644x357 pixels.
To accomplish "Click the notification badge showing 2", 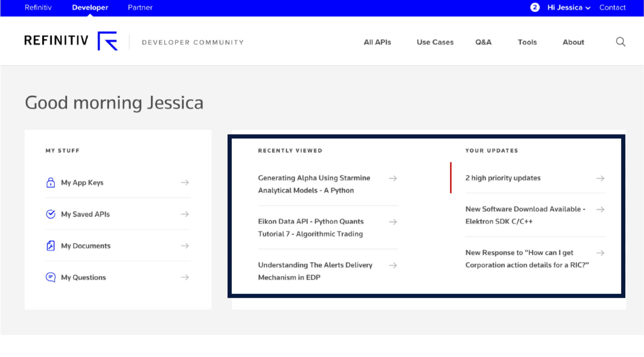I will [535, 7].
